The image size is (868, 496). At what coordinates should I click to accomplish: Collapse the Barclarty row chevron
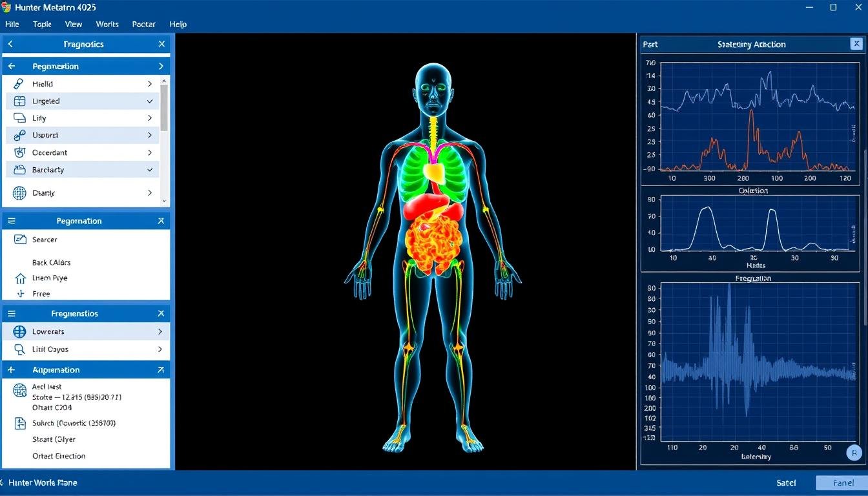[x=150, y=170]
